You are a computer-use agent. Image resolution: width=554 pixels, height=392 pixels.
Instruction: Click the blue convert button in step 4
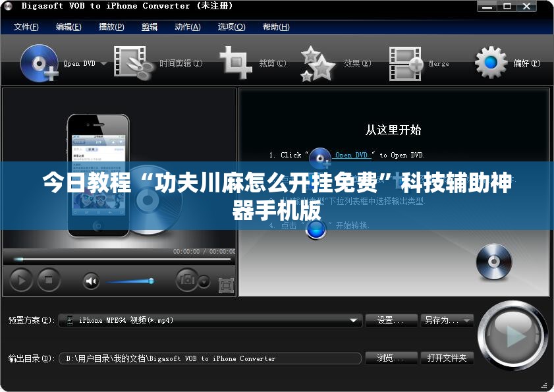(316, 230)
